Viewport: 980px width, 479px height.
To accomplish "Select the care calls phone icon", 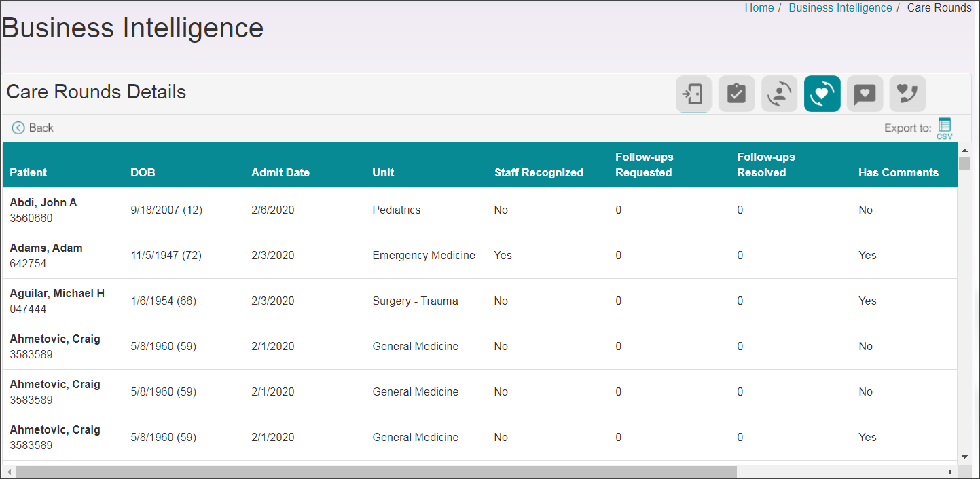I will tap(907, 94).
